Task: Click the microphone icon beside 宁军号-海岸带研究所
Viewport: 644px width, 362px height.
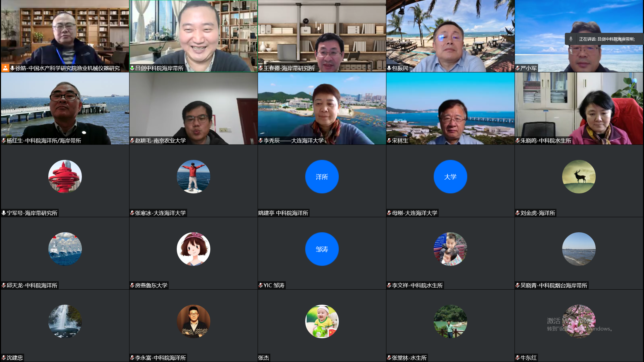Action: point(4,213)
